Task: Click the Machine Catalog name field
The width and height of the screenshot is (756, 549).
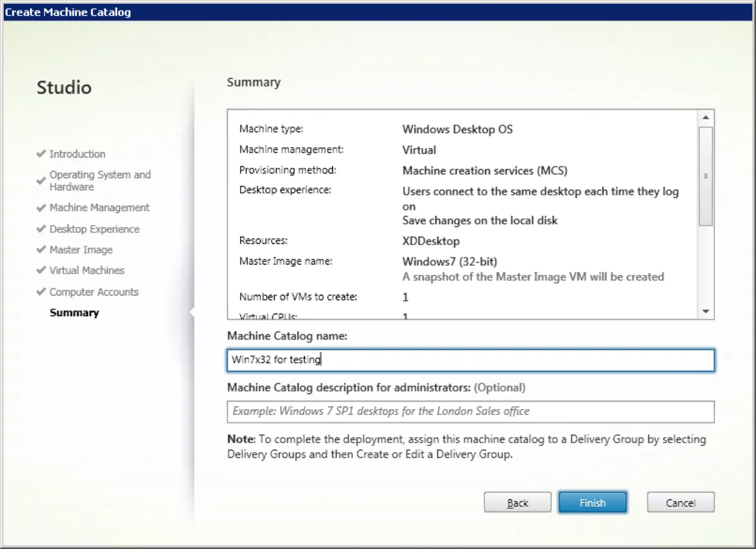Action: 471,360
